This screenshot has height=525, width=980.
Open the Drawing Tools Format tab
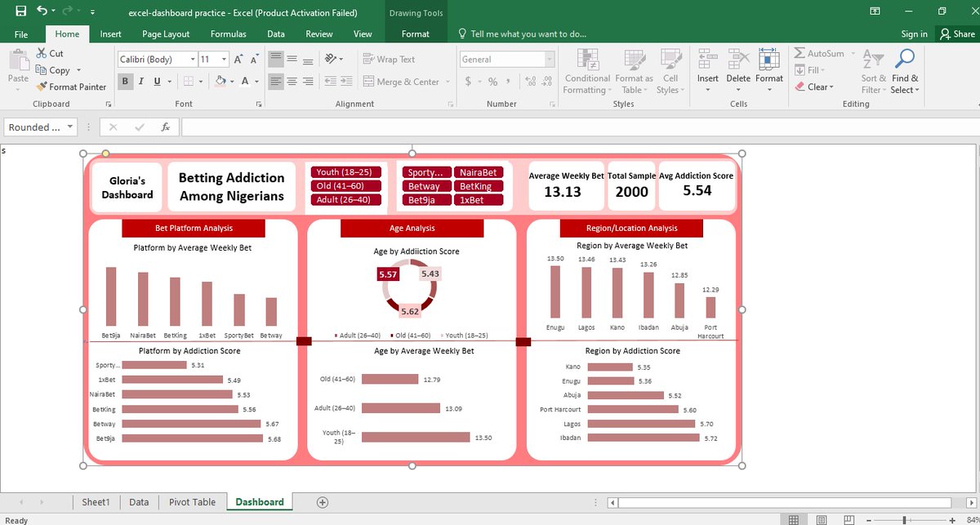coord(416,34)
